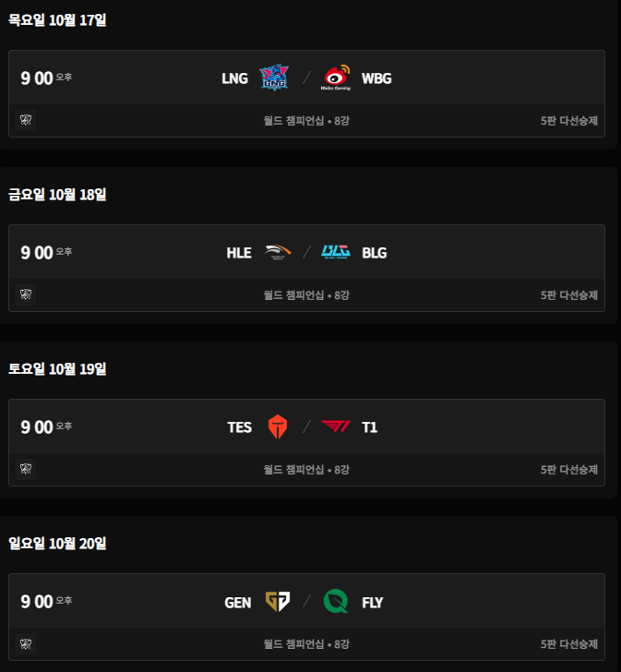
Task: Click the 9 00 오후 time in HLE match
Action: [x=46, y=253]
